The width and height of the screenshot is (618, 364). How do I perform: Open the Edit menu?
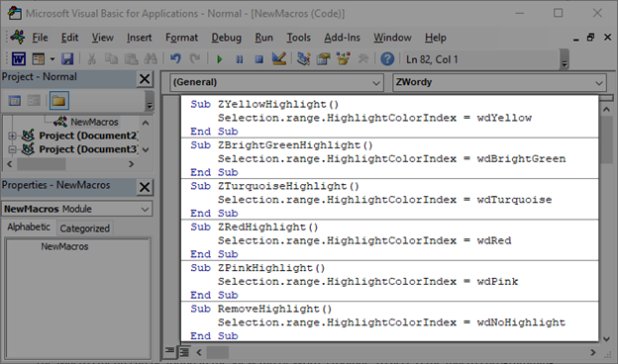pos(69,38)
